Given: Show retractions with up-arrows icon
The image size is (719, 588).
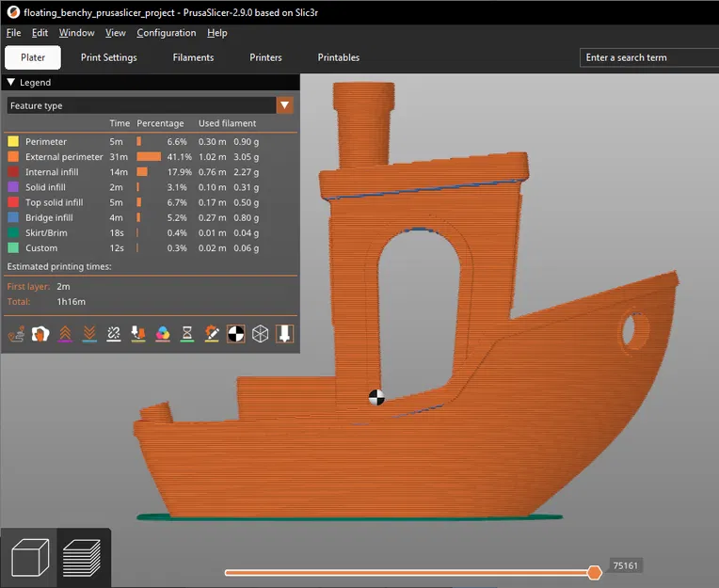Looking at the screenshot, I should 65,334.
